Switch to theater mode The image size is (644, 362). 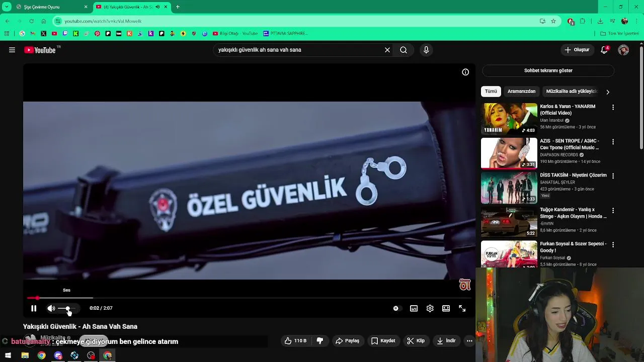pyautogui.click(x=446, y=308)
